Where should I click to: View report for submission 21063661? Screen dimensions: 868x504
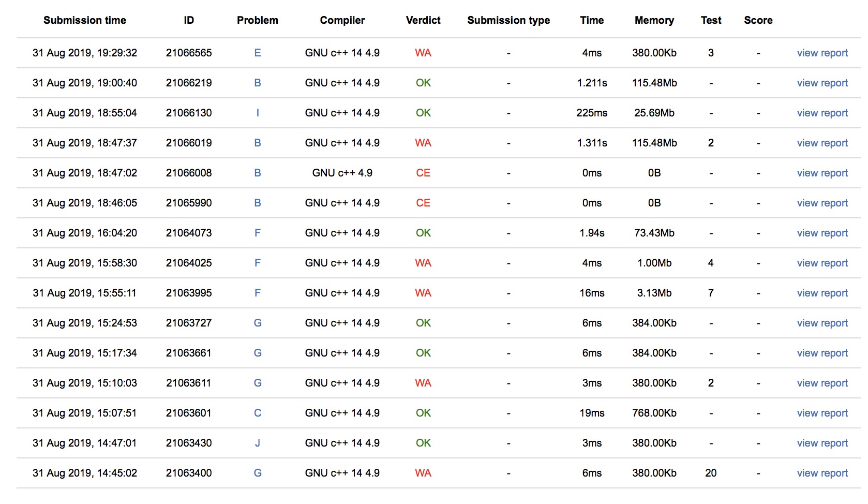[822, 353]
